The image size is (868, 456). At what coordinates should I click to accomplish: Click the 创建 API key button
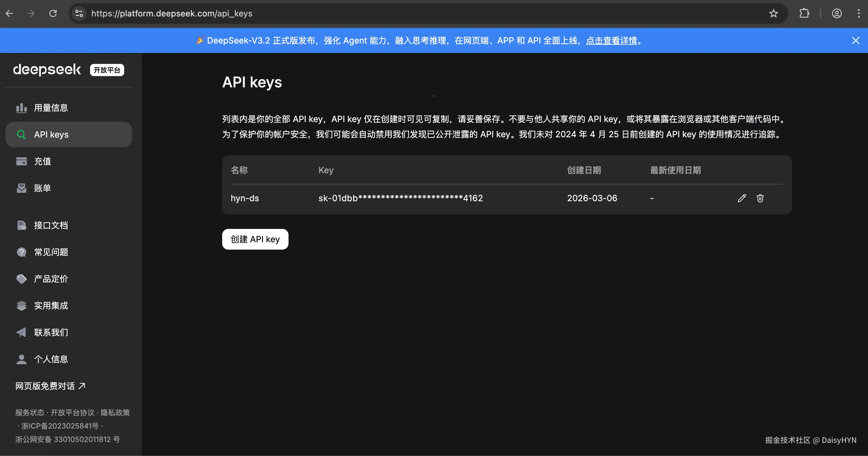[x=255, y=239]
